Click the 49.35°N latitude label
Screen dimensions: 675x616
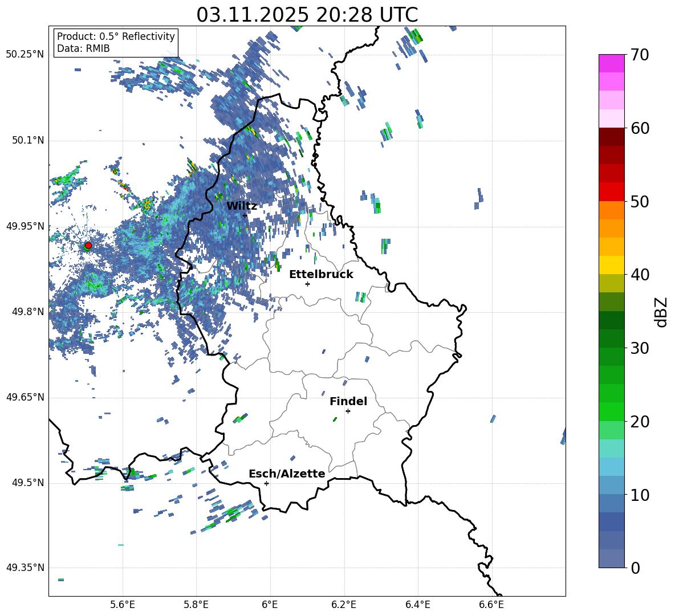coord(25,568)
